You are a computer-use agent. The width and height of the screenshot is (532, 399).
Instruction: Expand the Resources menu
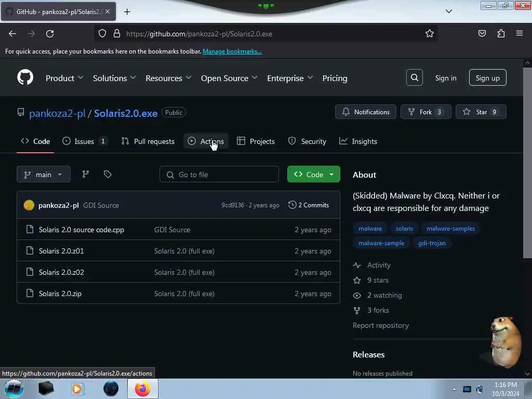168,78
